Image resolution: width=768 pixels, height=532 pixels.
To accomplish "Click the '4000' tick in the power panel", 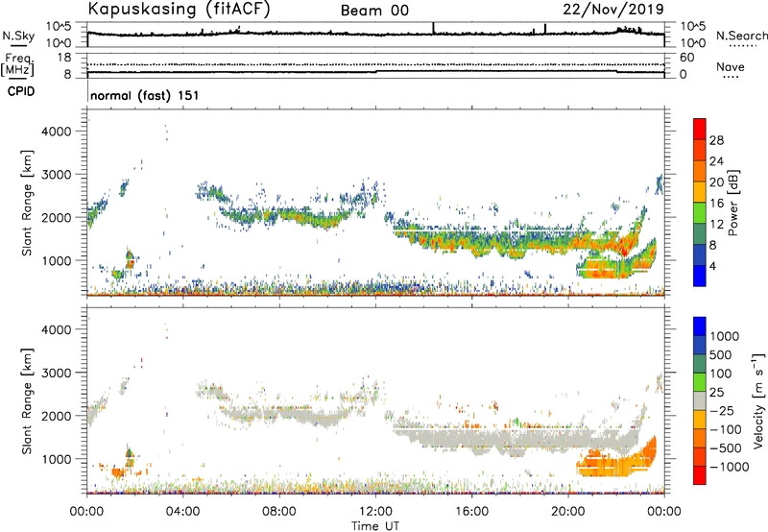I will 57,132.
